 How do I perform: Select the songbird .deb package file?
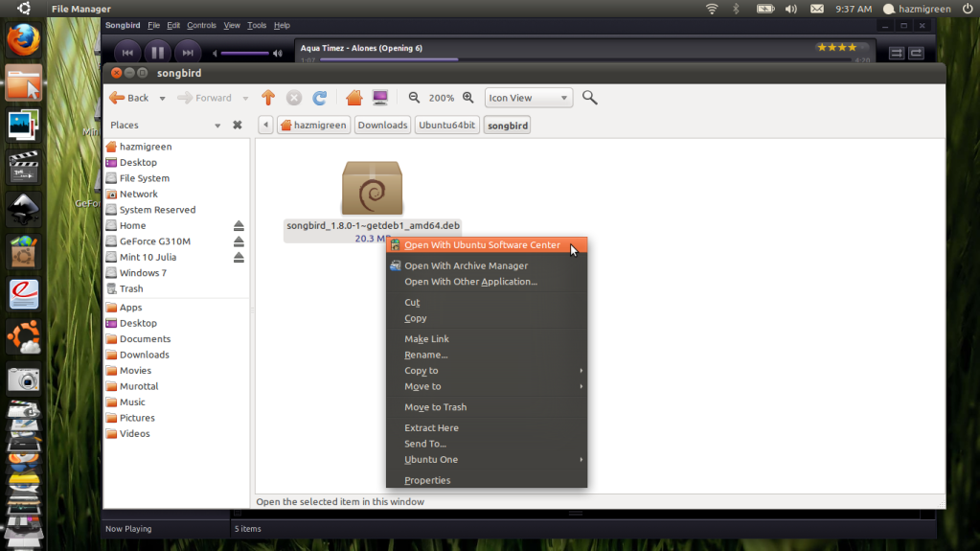point(373,201)
